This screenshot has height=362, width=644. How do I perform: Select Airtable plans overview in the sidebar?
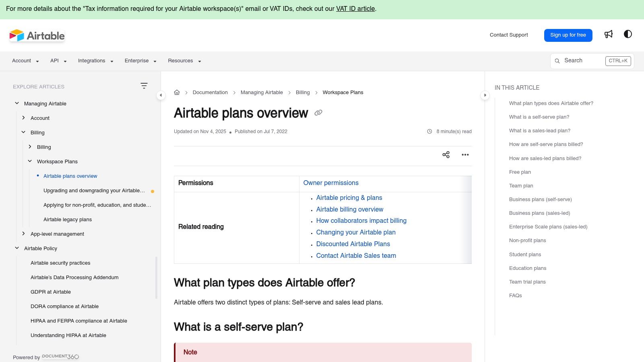coord(70,176)
